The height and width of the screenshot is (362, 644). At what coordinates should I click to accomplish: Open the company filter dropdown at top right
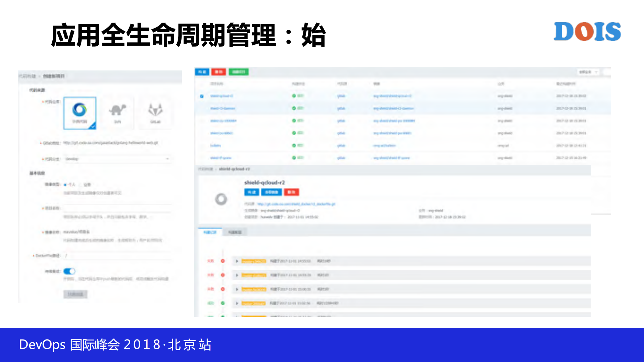tap(589, 71)
